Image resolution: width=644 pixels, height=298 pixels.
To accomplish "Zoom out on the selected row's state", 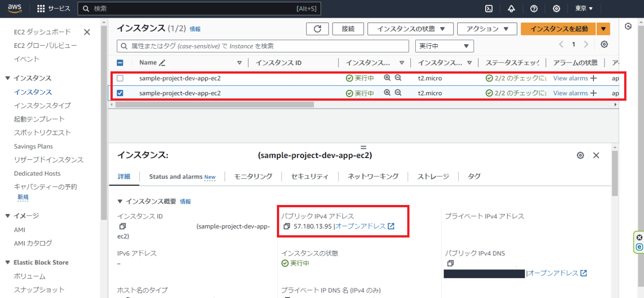I will [x=398, y=93].
